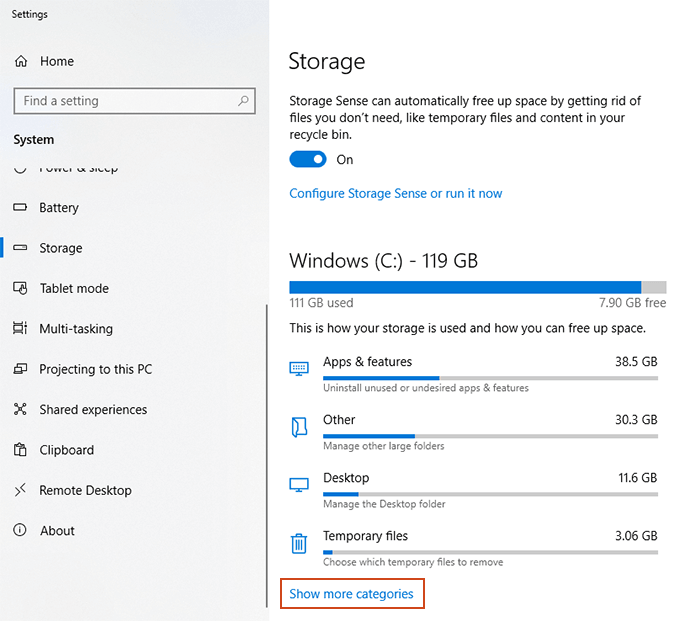Image resolution: width=680 pixels, height=621 pixels.
Task: Select the Storage menu item
Action: pyautogui.click(x=60, y=248)
